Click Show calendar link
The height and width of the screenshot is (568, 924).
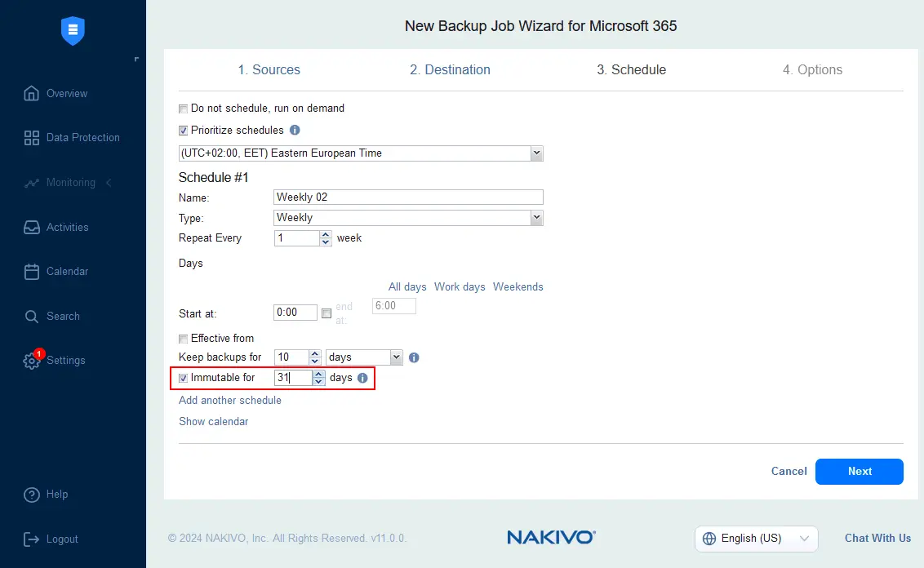coord(213,421)
